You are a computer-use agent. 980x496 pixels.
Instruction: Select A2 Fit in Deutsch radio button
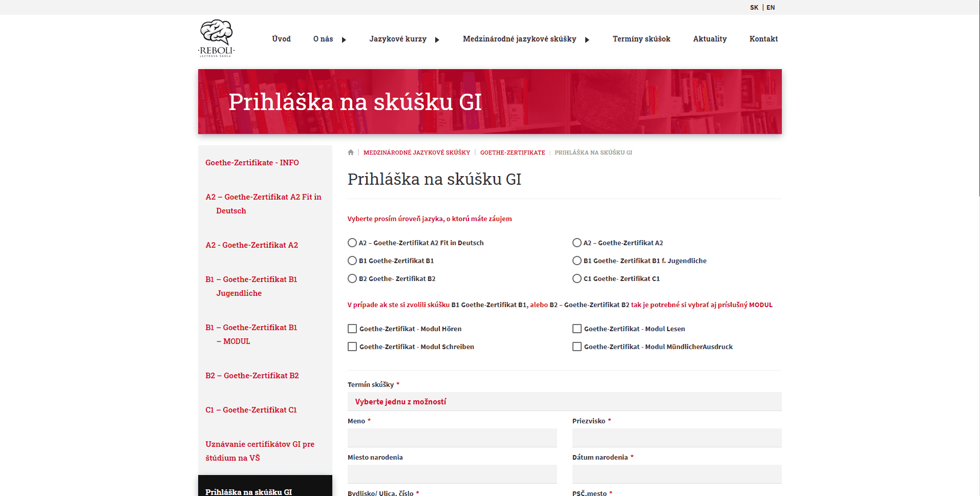(352, 243)
